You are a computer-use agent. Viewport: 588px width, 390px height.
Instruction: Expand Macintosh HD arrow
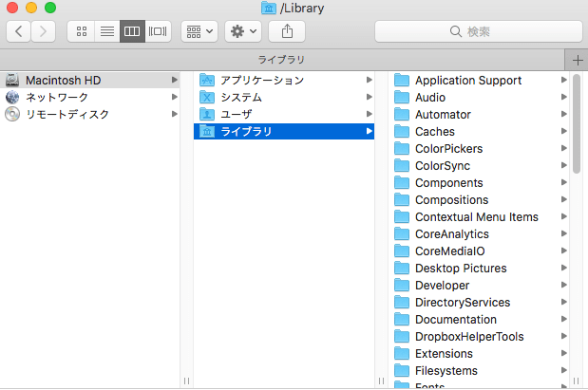175,80
